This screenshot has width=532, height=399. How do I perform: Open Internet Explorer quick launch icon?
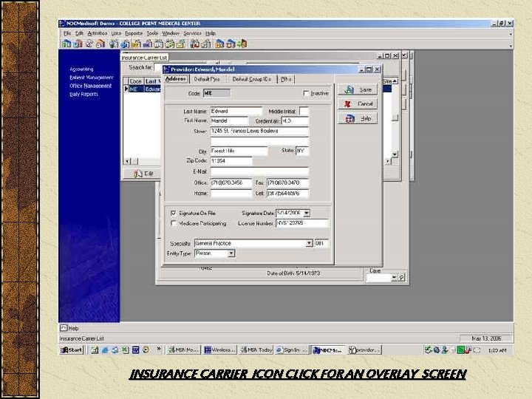click(x=105, y=349)
